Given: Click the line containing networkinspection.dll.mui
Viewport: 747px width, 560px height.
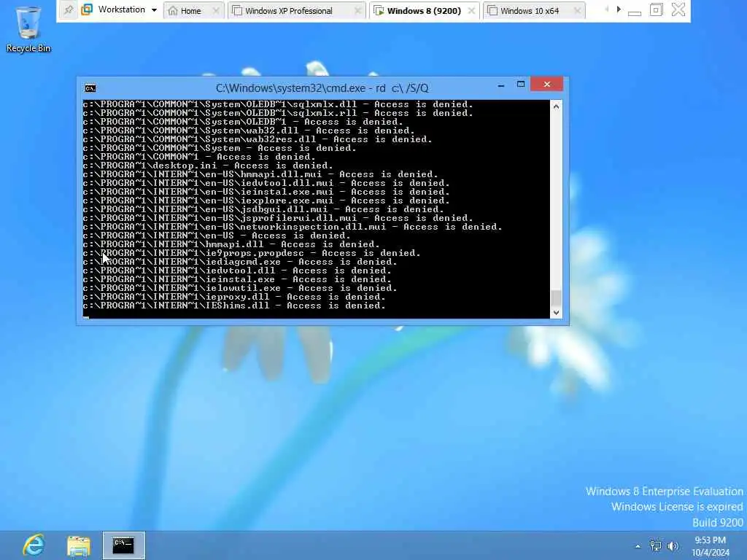Looking at the screenshot, I should [x=293, y=227].
